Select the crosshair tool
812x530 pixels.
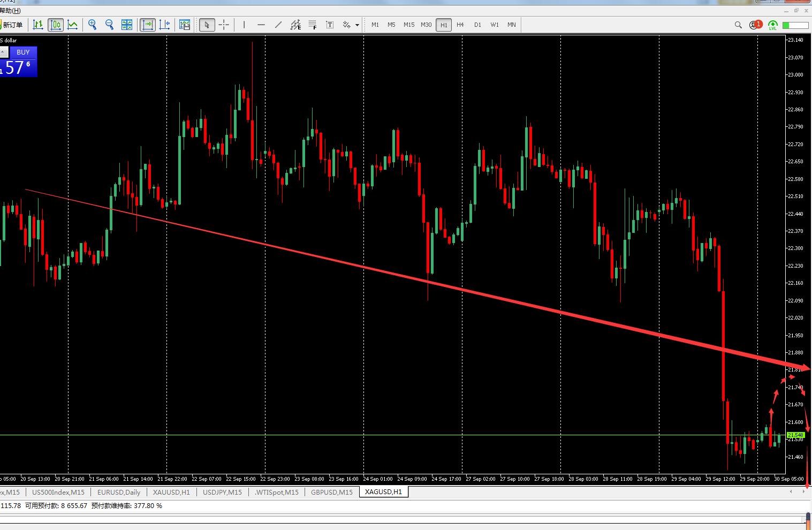[224, 25]
